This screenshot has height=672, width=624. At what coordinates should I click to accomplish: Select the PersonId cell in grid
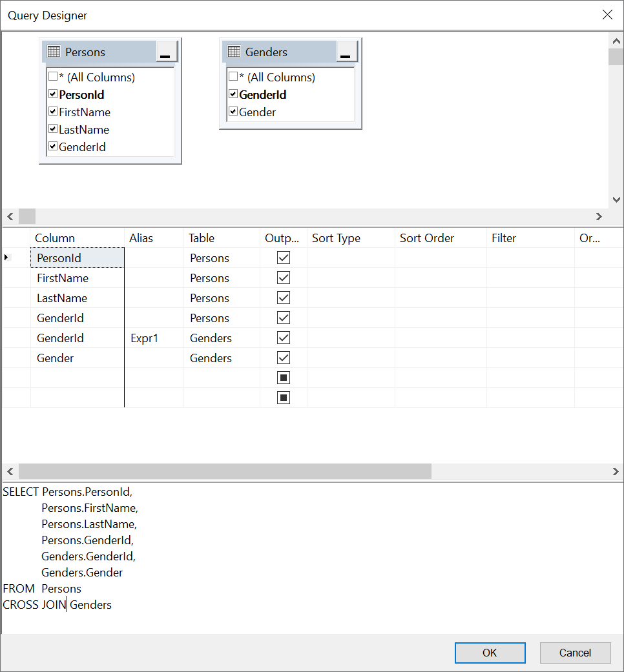point(78,258)
